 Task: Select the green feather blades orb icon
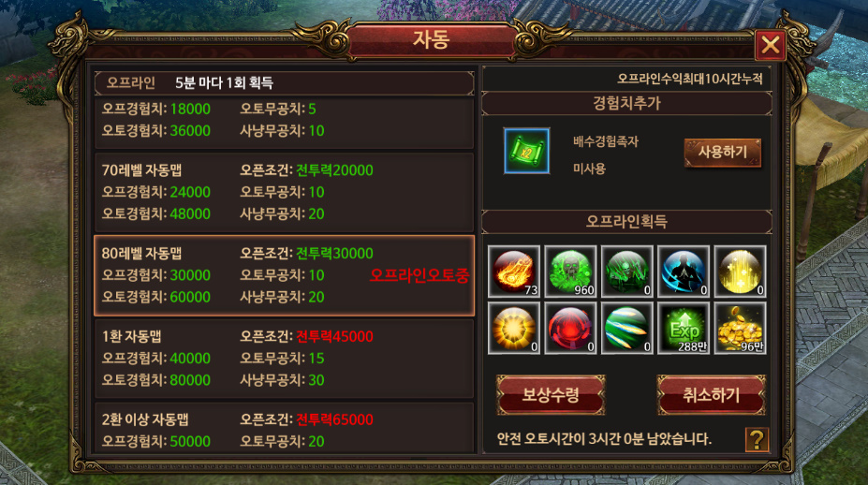[626, 329]
